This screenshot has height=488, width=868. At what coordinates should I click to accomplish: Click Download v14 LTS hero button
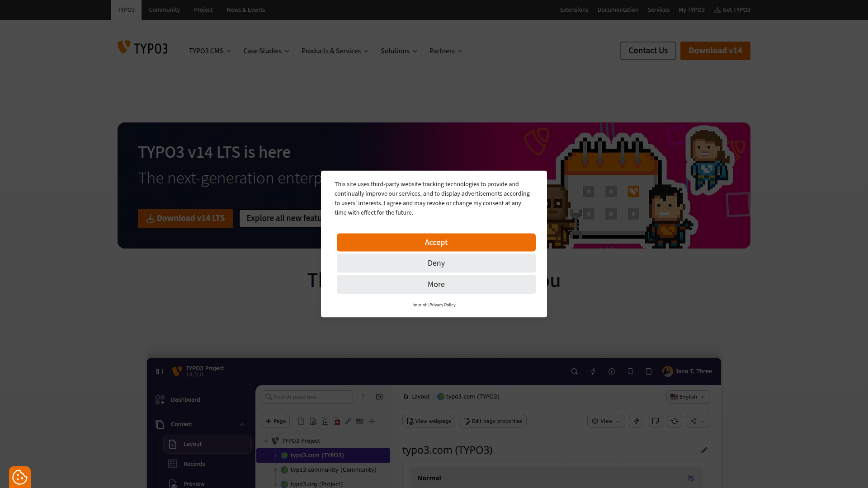[x=185, y=219]
